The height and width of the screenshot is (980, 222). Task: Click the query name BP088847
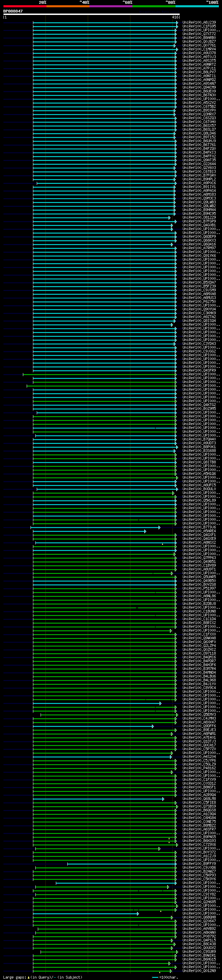click(13, 11)
